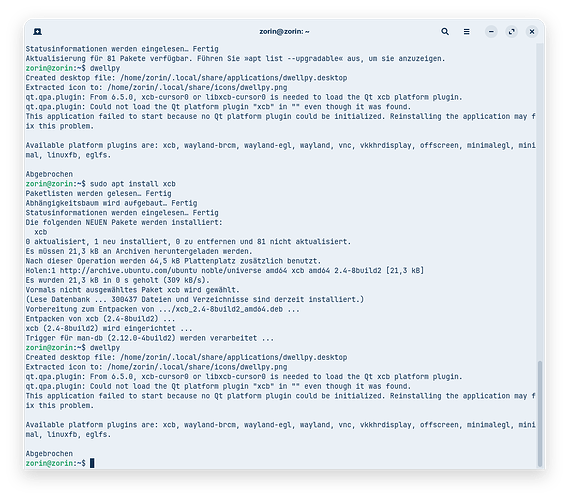The width and height of the screenshot is (569, 499).
Task: Click the last prompt's cursor block
Action: pyautogui.click(x=92, y=463)
